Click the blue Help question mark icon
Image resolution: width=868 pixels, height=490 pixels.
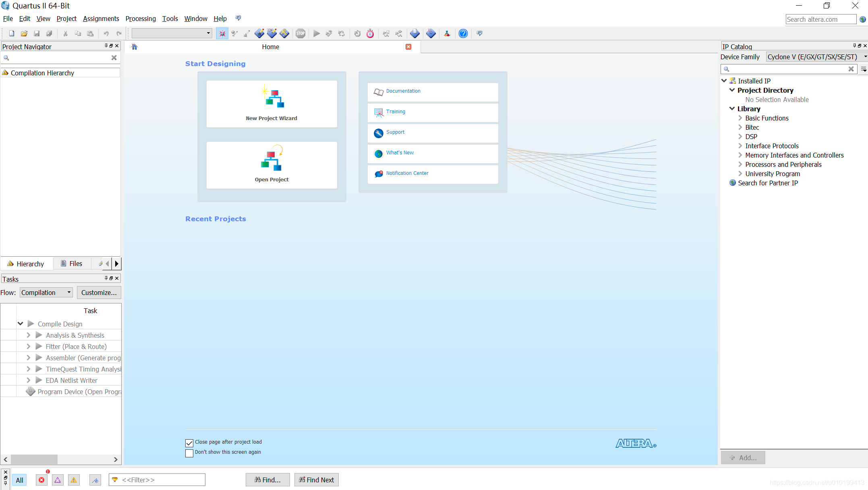pyautogui.click(x=463, y=33)
